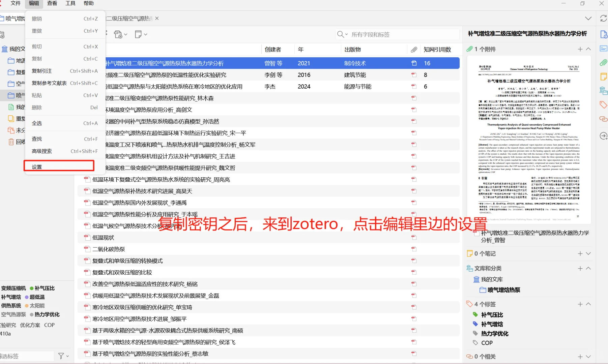
Task: Open the item info panel icon
Action: point(603,34)
